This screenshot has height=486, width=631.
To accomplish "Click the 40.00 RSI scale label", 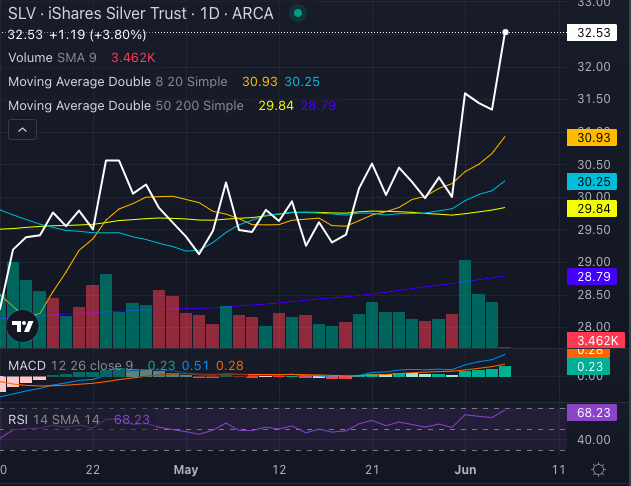I will point(594,439).
